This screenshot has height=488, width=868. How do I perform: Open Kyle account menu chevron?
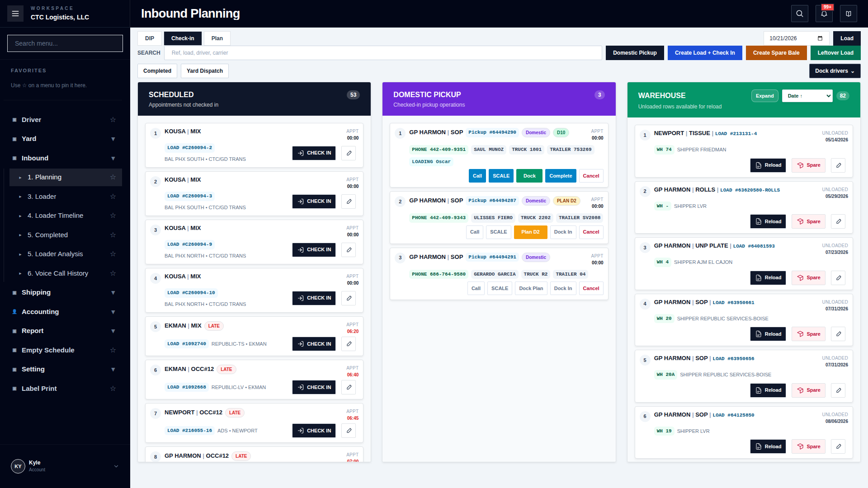coord(116,466)
